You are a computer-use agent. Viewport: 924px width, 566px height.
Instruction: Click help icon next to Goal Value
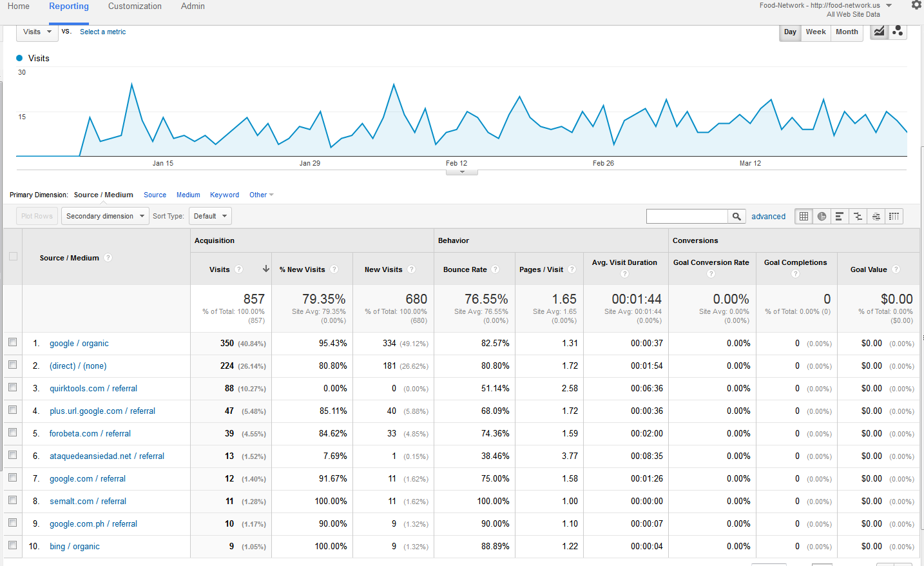pos(896,269)
